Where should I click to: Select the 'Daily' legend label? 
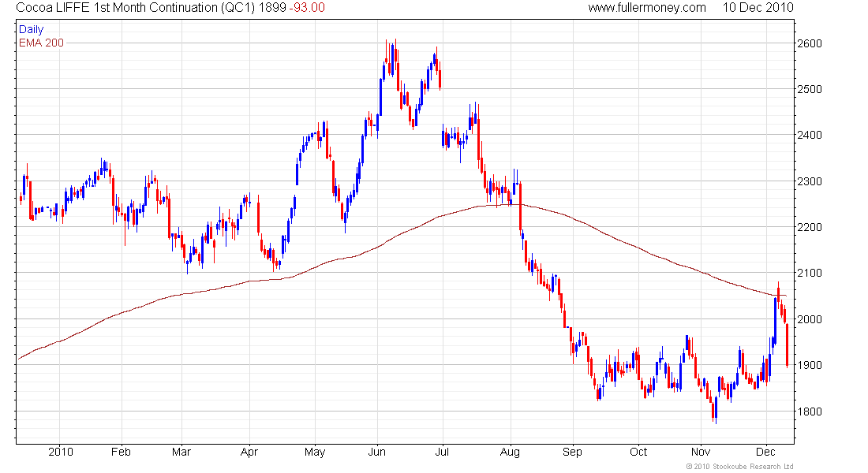coord(31,29)
